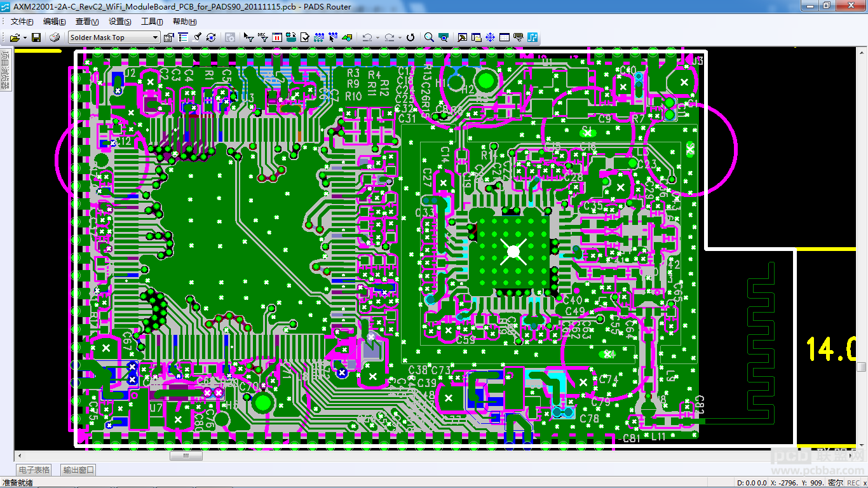Viewport: 868px width, 488px height.
Task: Expand the Undo history dropdown arrow
Action: tap(377, 37)
